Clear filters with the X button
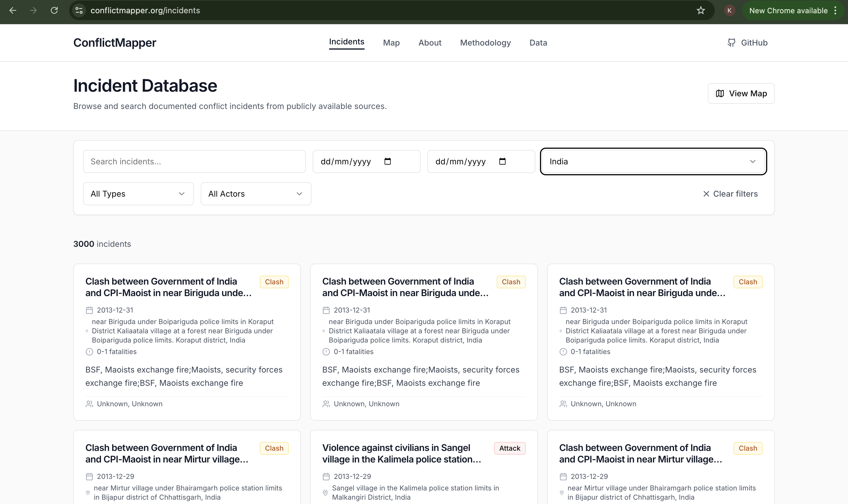 [x=730, y=194]
